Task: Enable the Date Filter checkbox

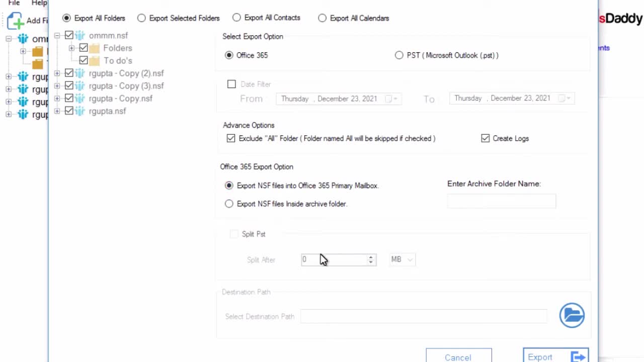Action: click(x=231, y=84)
